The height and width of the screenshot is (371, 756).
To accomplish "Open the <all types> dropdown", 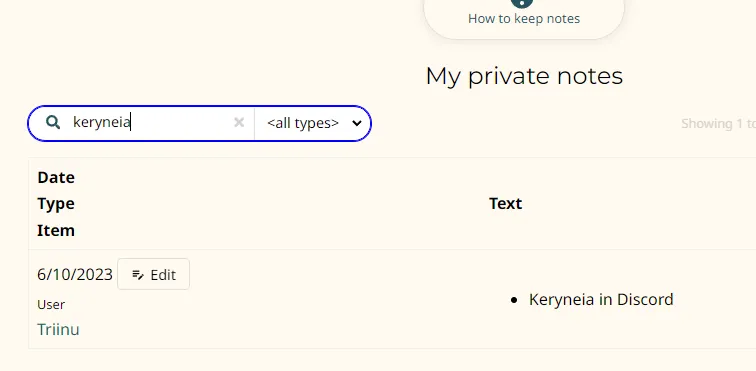I will [313, 123].
